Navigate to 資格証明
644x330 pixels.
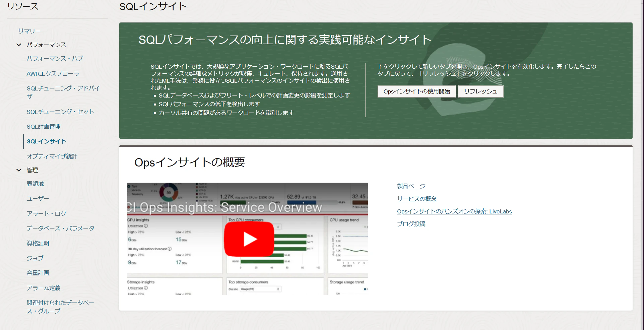[x=38, y=244]
